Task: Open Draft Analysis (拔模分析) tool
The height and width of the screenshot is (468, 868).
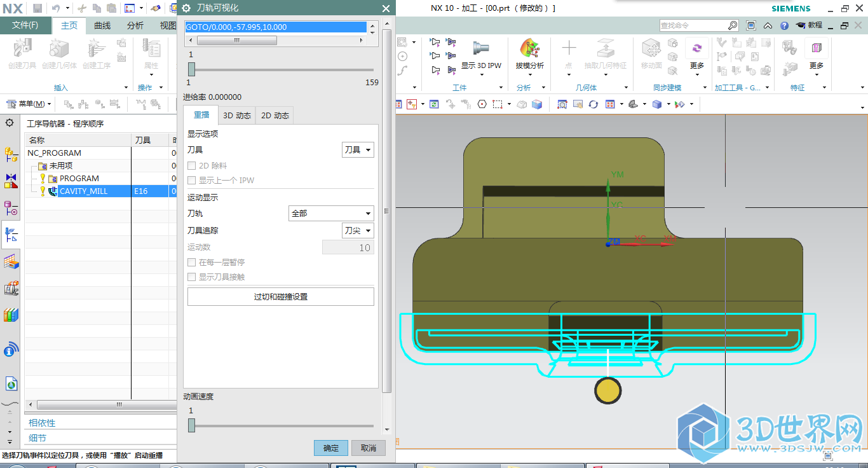Action: pos(529,50)
